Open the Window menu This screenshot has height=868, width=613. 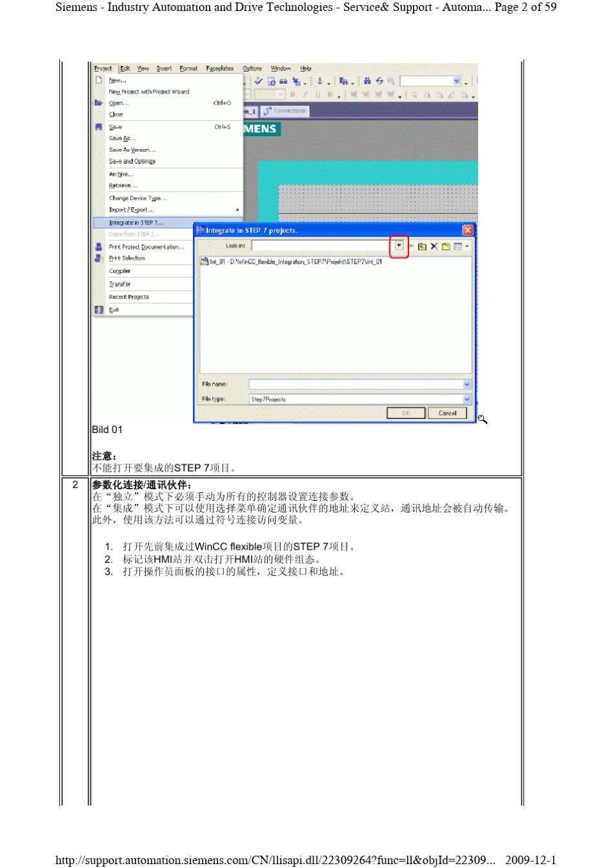pos(281,68)
